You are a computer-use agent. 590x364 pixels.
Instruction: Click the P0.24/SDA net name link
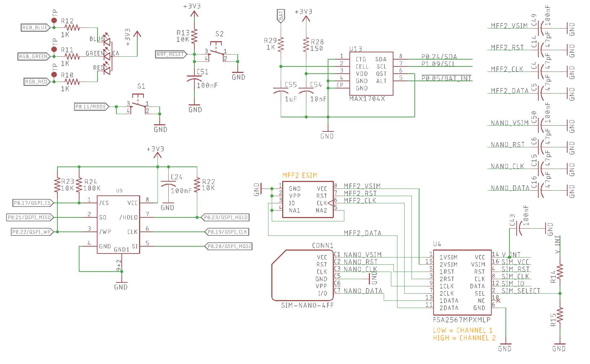tap(439, 56)
